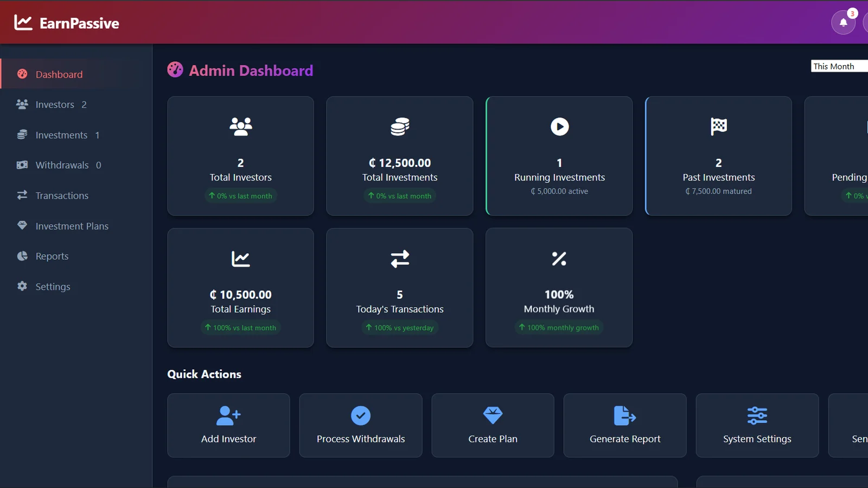868x488 pixels.
Task: Click the EarnPassive chart logo icon
Action: coord(23,23)
